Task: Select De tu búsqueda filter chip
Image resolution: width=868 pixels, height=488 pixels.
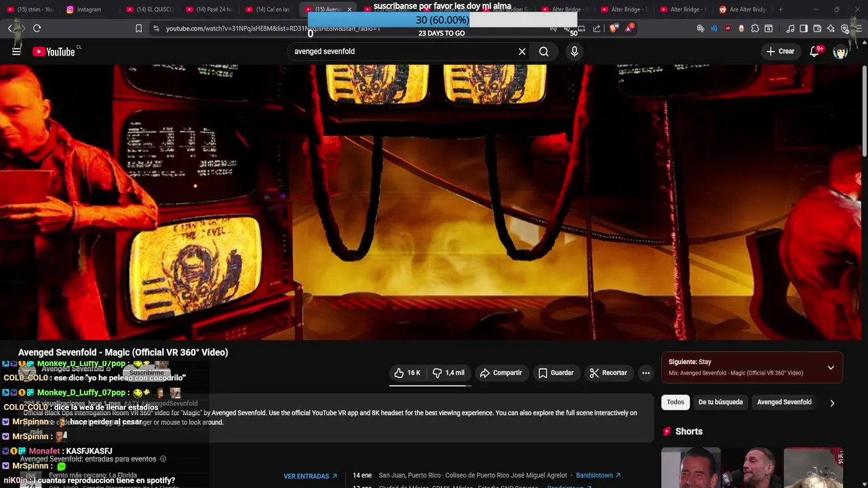Action: point(720,402)
